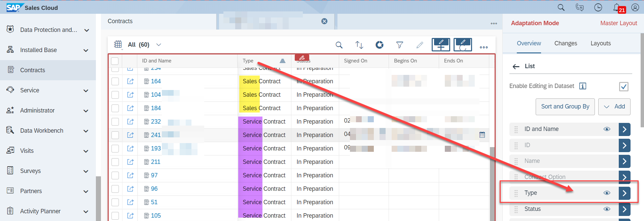Open the user profile icon

coord(635,7)
